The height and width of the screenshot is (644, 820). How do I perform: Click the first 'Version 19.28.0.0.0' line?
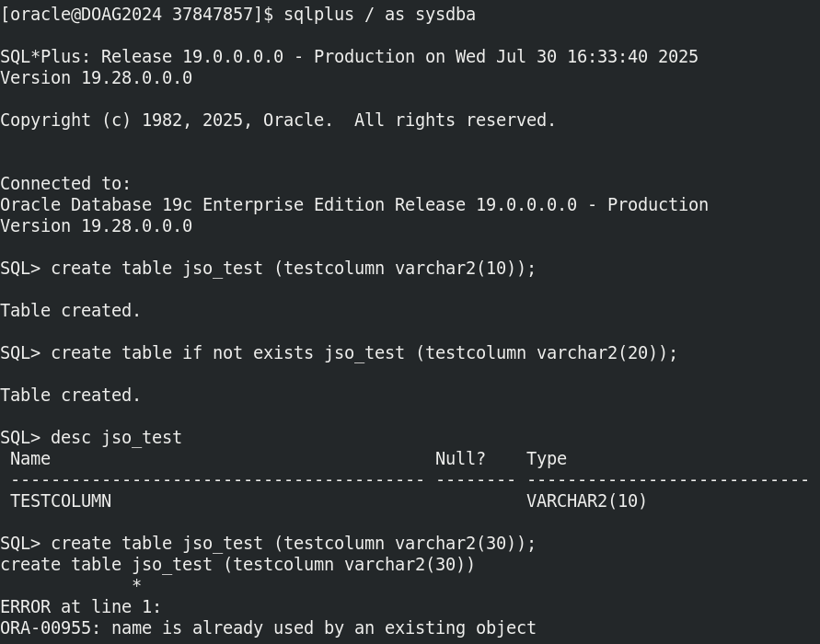(x=97, y=78)
